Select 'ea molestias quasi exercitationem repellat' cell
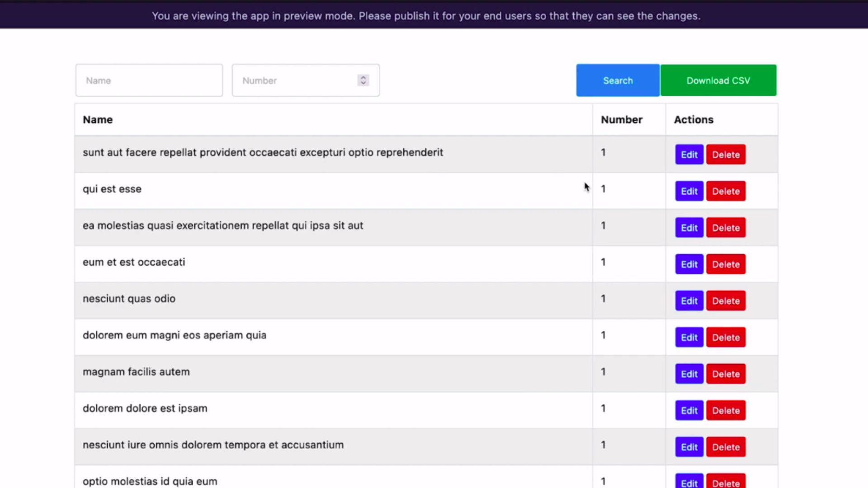Image resolution: width=868 pixels, height=488 pixels. point(334,228)
